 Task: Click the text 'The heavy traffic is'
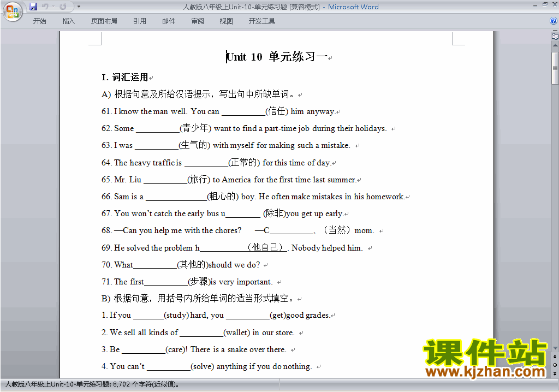pos(148,163)
